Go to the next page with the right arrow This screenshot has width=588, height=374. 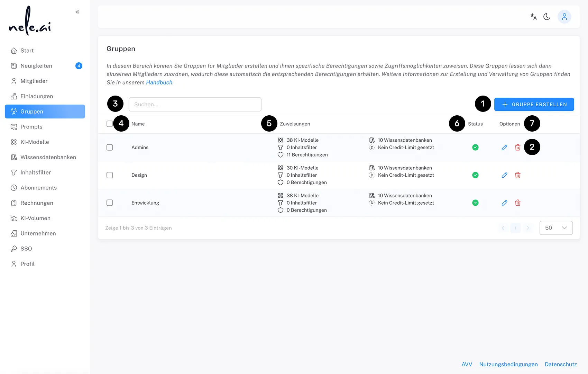(x=528, y=228)
